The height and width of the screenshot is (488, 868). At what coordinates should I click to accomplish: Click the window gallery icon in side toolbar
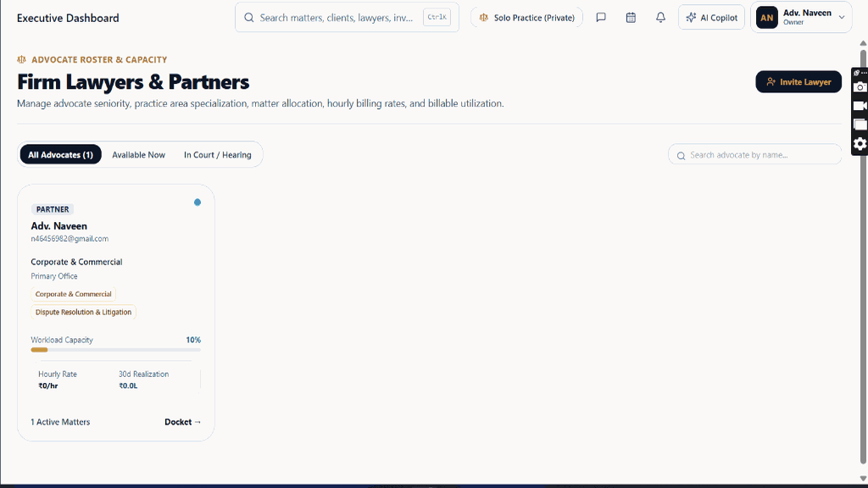[x=860, y=125]
